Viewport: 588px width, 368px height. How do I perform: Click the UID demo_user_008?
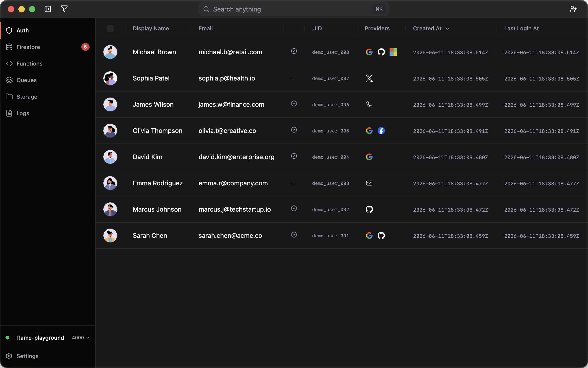click(x=331, y=52)
